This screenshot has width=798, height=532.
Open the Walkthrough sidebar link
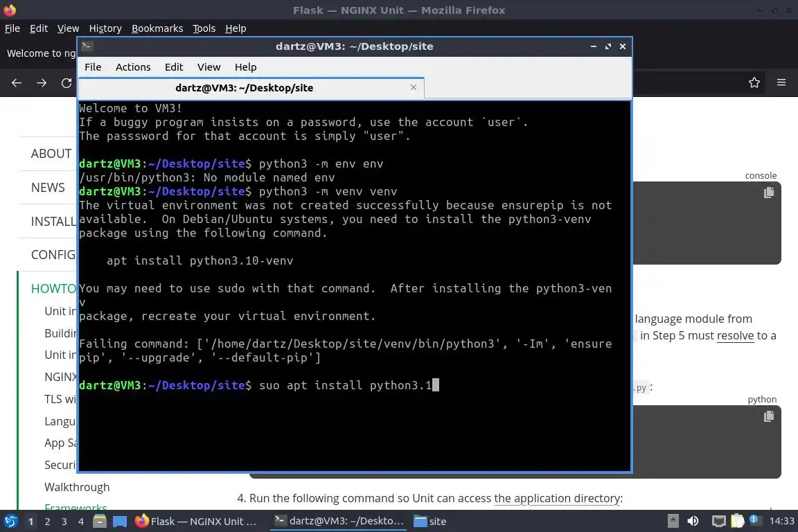click(x=77, y=487)
